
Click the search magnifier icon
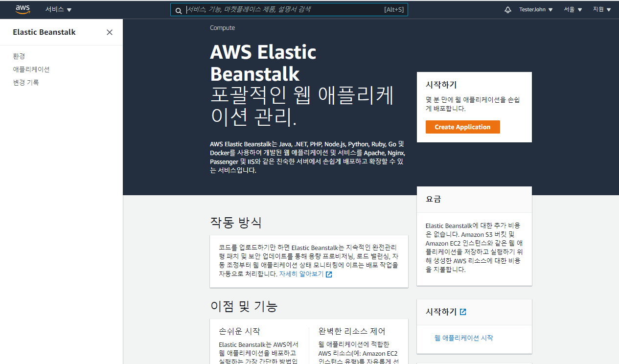point(179,10)
